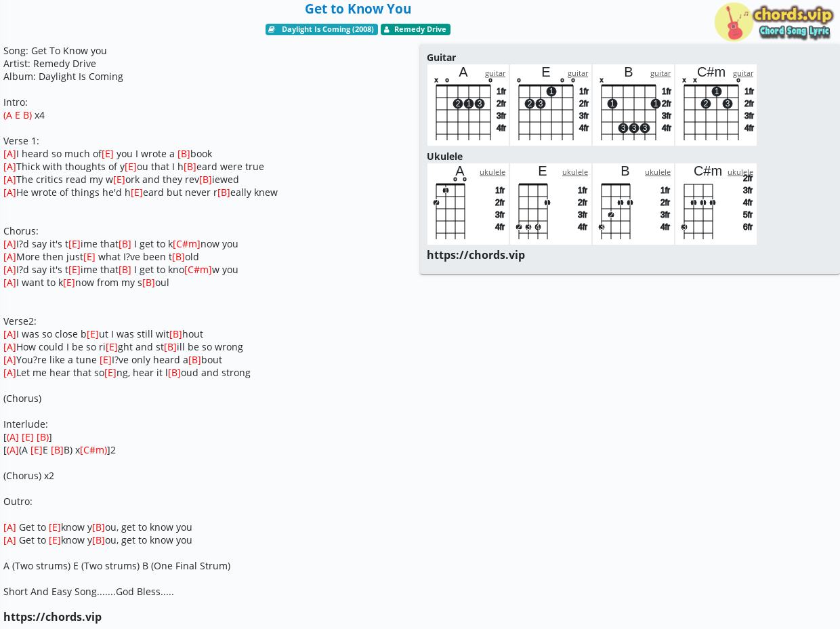Open the guitar C#m chord diagram
Image resolution: width=840 pixels, height=629 pixels.
tap(716, 105)
